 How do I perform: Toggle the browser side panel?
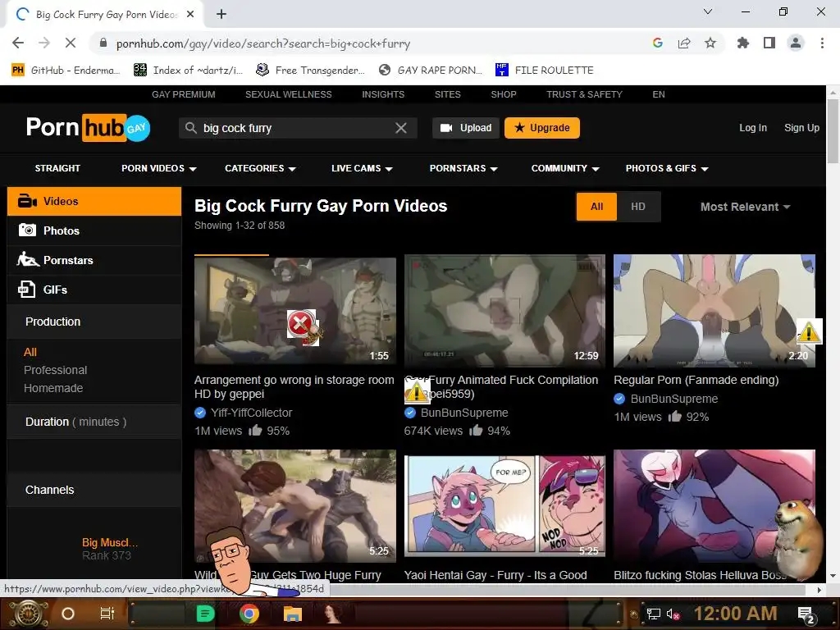tap(769, 43)
